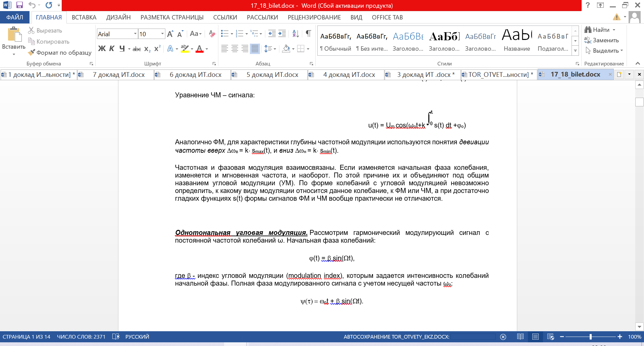Click the numbered list icon

[x=239, y=34]
